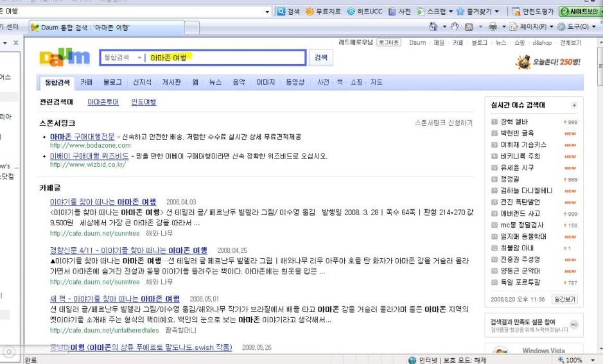Switch to the 음악 search tab
Viewport: 603px width, 364px height.
pos(239,82)
